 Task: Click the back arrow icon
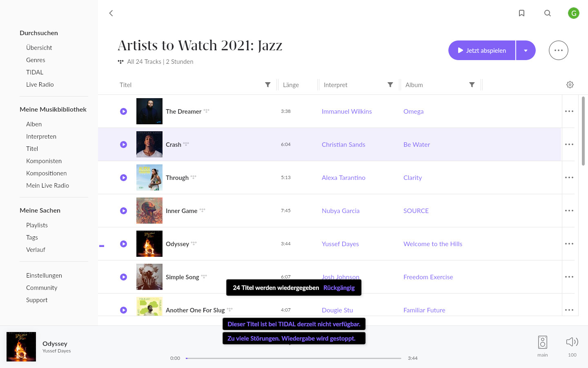tap(111, 13)
